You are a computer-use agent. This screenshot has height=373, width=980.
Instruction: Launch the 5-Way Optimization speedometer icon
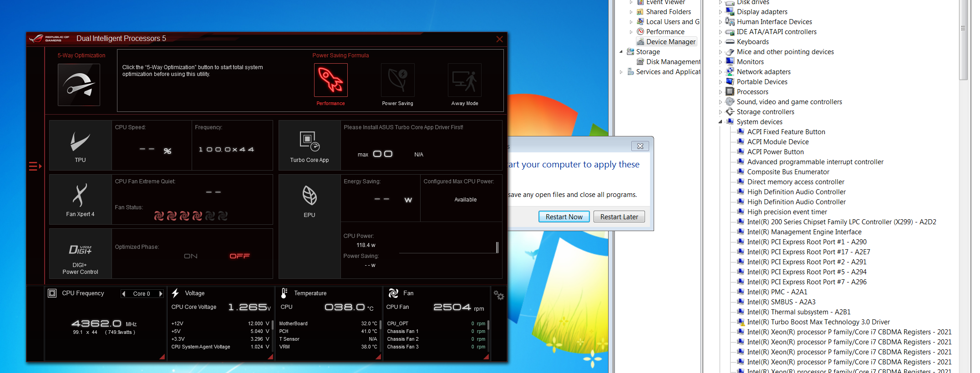79,85
